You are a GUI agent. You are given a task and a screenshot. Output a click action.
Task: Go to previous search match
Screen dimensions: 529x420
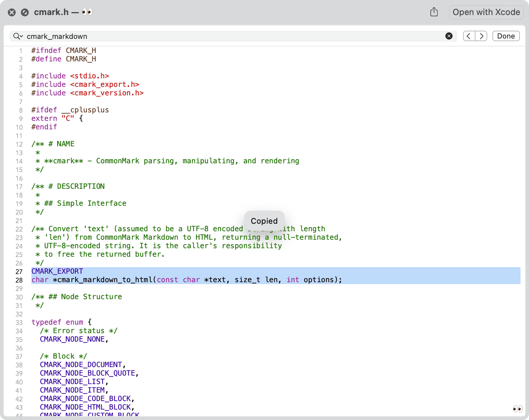tap(469, 36)
